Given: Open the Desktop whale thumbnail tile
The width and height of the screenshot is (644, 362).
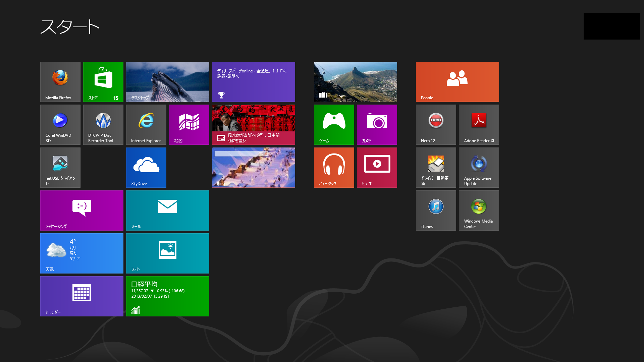Looking at the screenshot, I should point(168,81).
